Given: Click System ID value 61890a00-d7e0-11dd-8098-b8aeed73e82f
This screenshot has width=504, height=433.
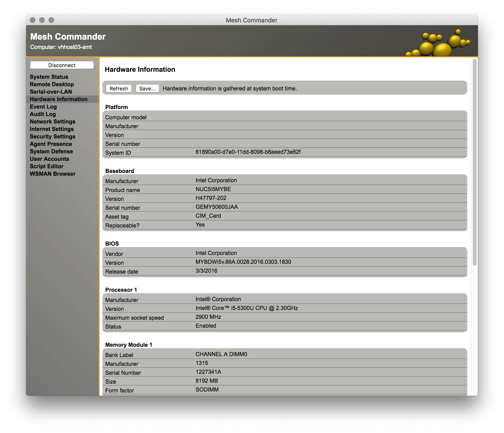Looking at the screenshot, I should (x=248, y=152).
